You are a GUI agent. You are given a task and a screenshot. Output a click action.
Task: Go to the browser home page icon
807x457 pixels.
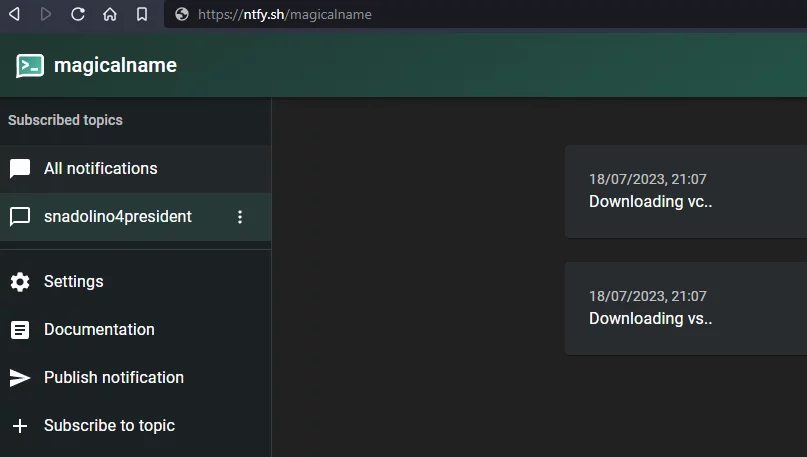(110, 14)
